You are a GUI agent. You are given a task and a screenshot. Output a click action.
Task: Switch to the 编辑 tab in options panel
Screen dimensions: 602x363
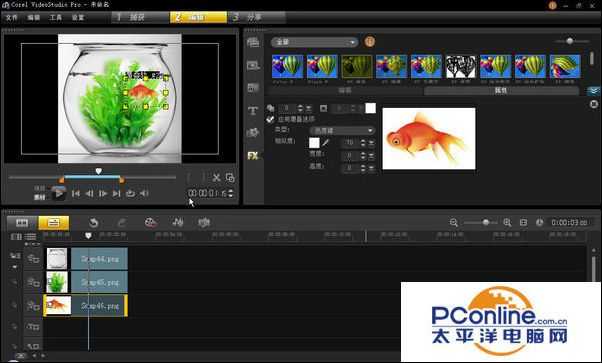click(x=345, y=91)
